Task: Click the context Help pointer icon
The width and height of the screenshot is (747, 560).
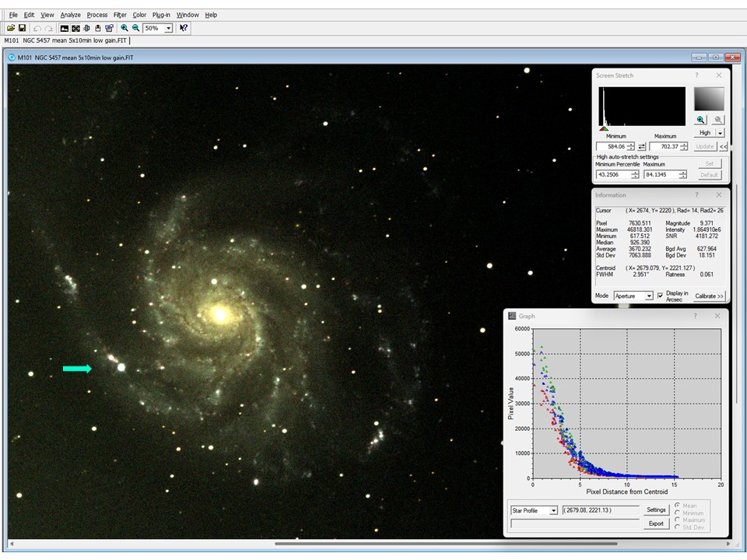Action: 184,28
